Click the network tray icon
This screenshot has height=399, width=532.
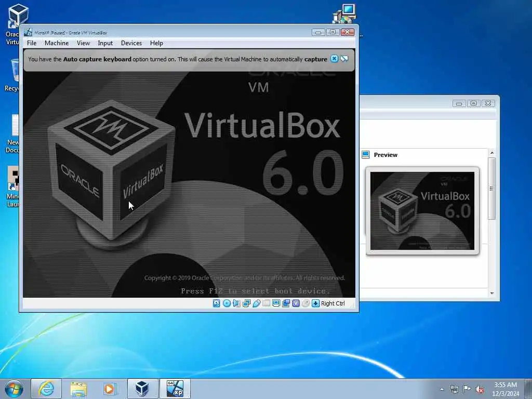click(x=454, y=389)
